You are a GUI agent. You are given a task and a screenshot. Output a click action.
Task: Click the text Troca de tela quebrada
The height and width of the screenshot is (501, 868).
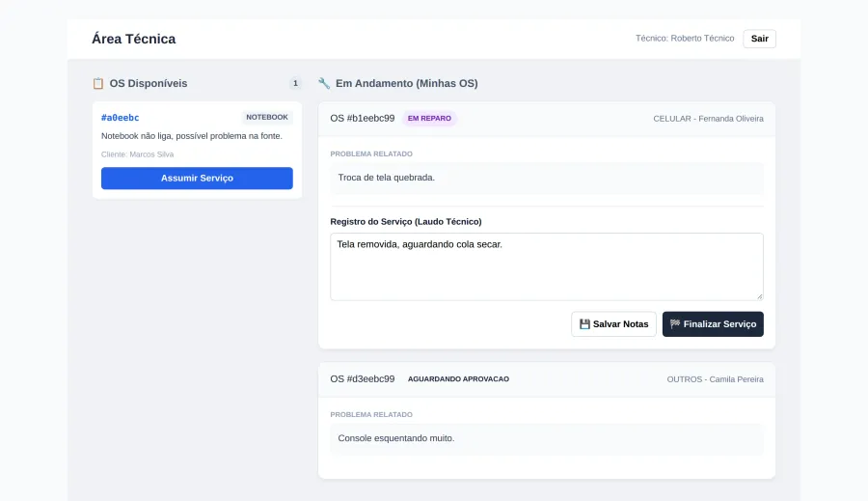pos(387,178)
